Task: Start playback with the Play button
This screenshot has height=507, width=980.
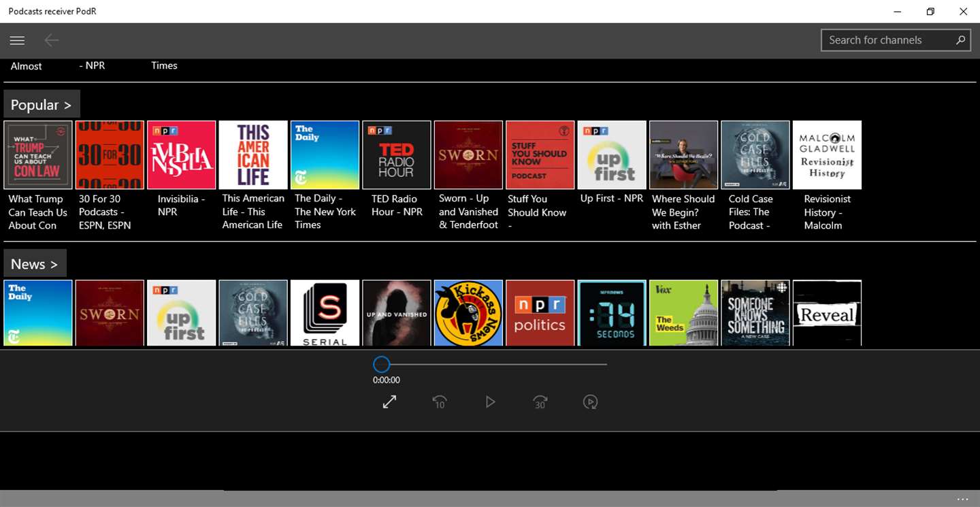Action: [x=490, y=402]
